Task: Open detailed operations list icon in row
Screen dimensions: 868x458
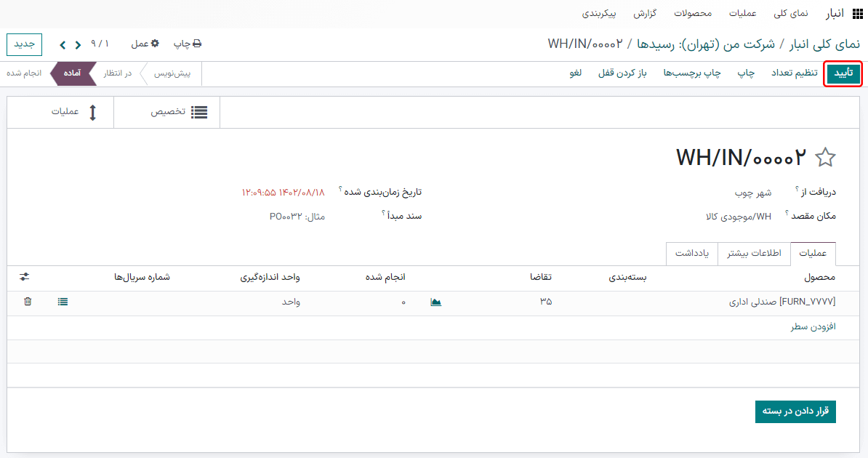Action: click(x=63, y=302)
